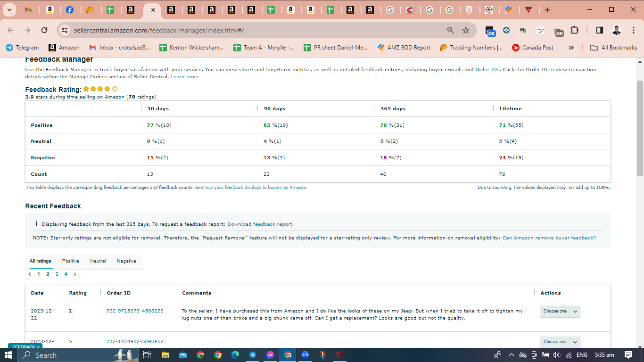Image resolution: width=644 pixels, height=362 pixels.
Task: Open the AMZ EOD Report bookmark
Action: 404,48
